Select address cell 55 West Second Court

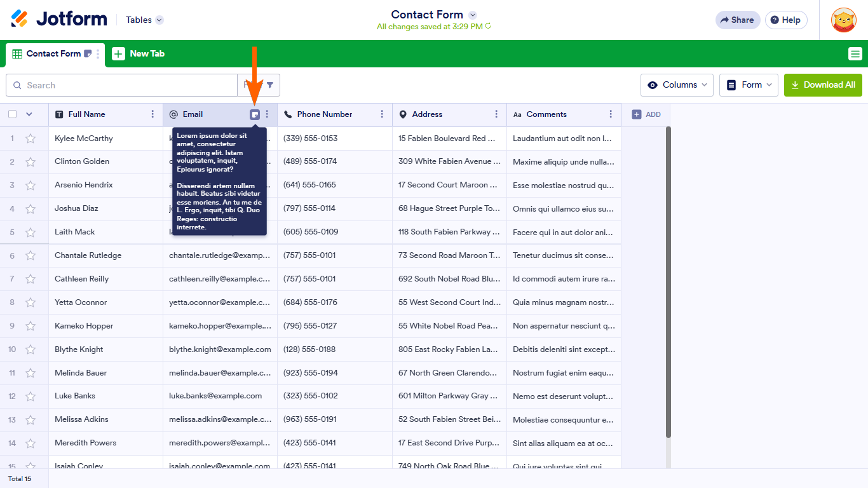[449, 302]
